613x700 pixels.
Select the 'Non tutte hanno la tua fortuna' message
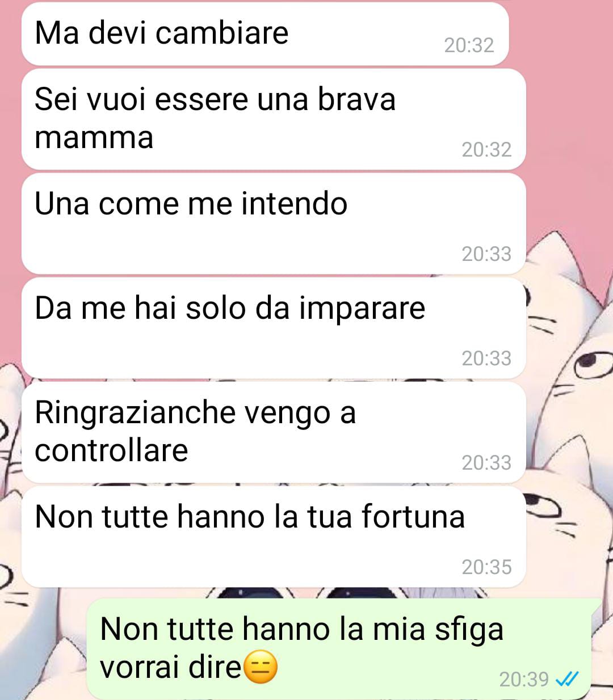(274, 537)
